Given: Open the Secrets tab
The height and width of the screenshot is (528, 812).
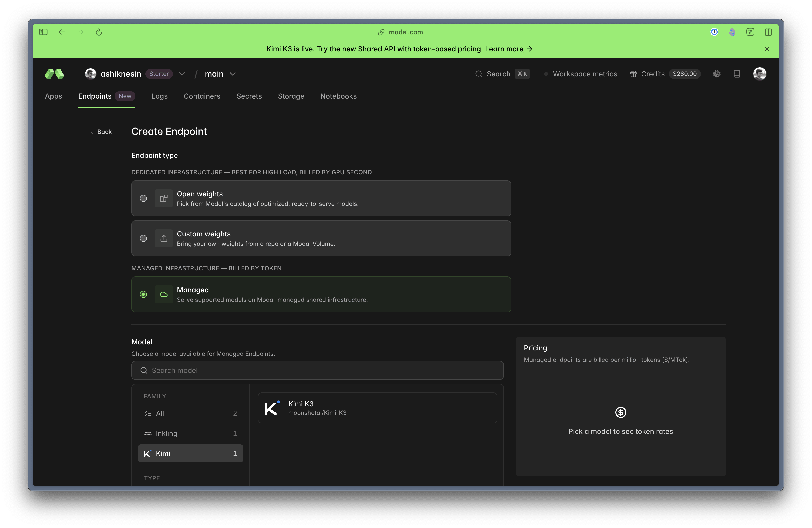Looking at the screenshot, I should pyautogui.click(x=249, y=96).
